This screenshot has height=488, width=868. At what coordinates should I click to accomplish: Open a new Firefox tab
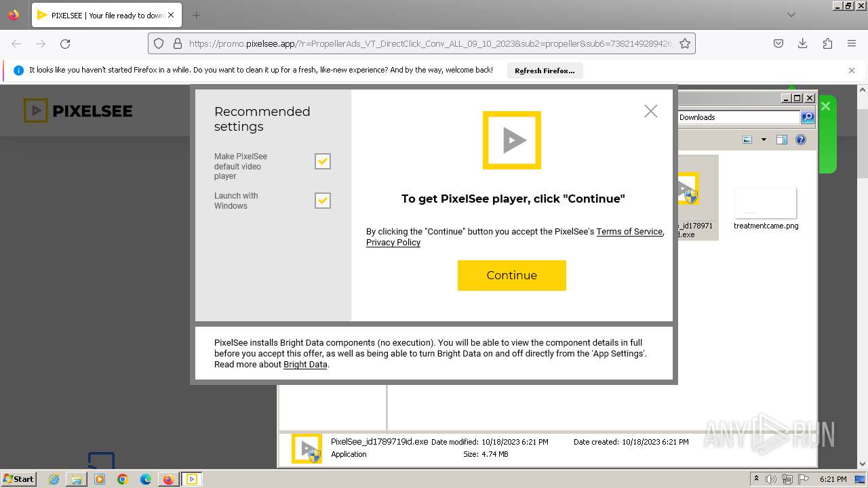click(x=196, y=15)
